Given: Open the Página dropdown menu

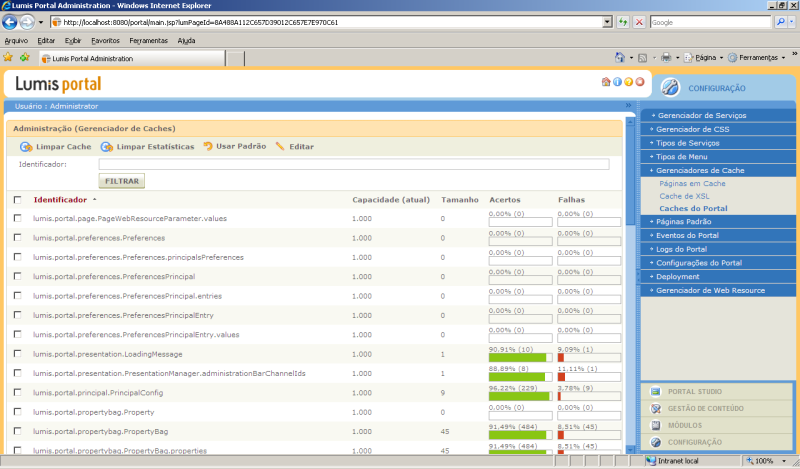Looking at the screenshot, I should 704,57.
